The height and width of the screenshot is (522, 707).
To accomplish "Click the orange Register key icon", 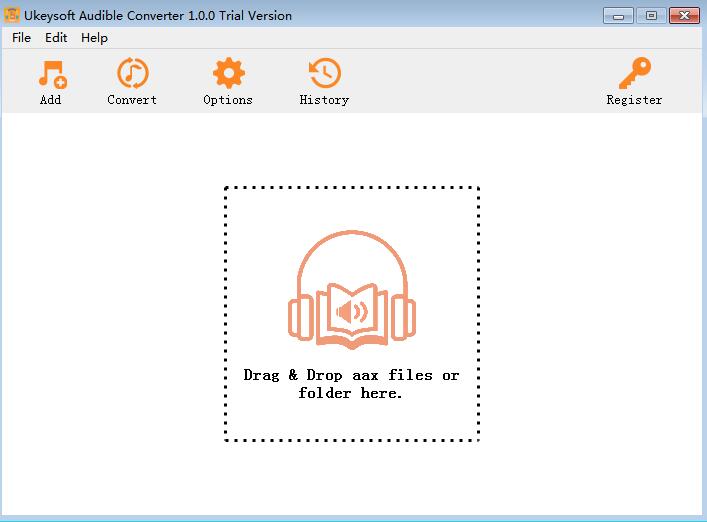I will [635, 73].
